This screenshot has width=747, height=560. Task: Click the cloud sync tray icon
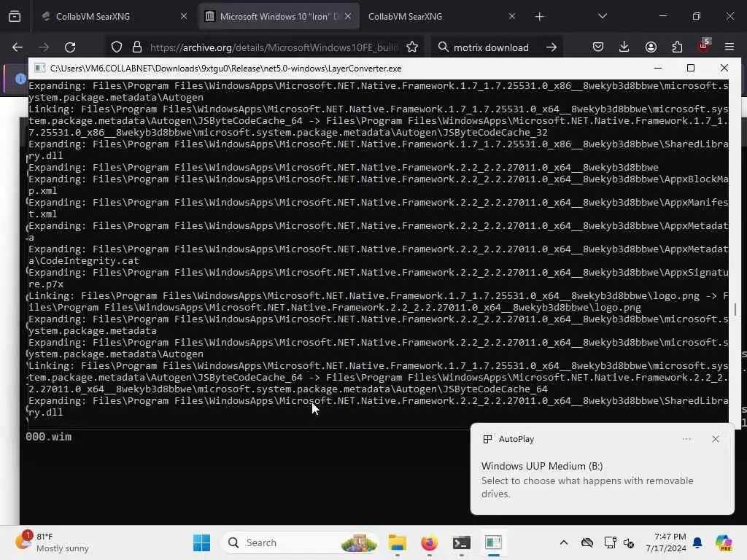[x=587, y=542]
